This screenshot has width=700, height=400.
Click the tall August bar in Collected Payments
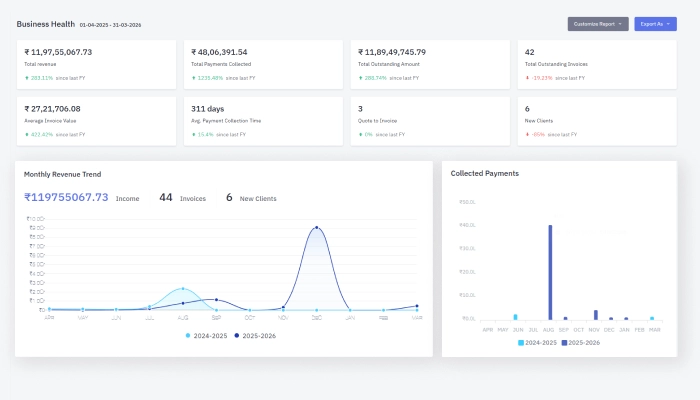click(550, 271)
